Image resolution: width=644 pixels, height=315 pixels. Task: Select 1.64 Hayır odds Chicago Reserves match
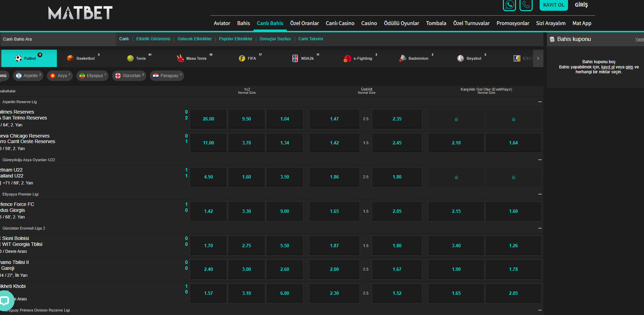coord(513,143)
